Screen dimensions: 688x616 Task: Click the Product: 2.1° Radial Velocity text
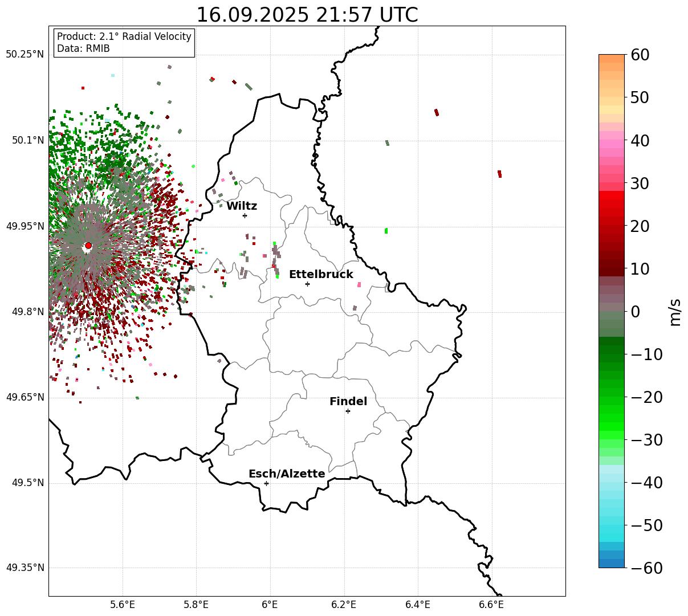click(124, 36)
